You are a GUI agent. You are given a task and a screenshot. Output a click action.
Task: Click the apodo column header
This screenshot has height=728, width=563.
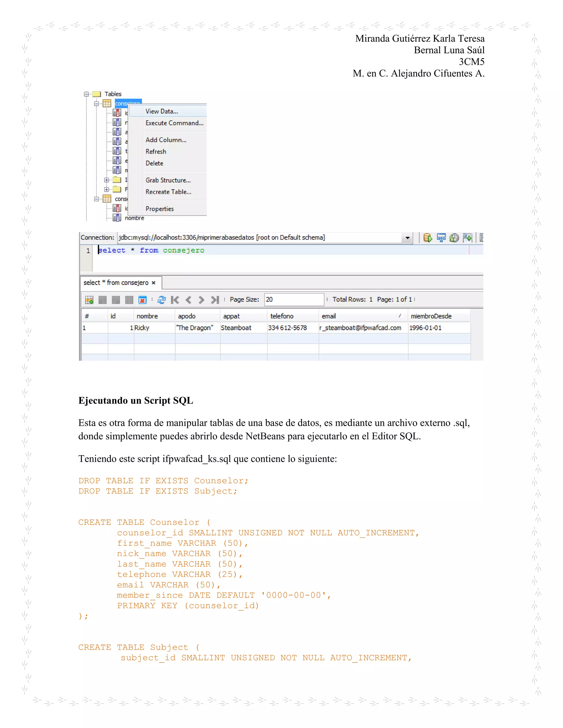pos(197,316)
